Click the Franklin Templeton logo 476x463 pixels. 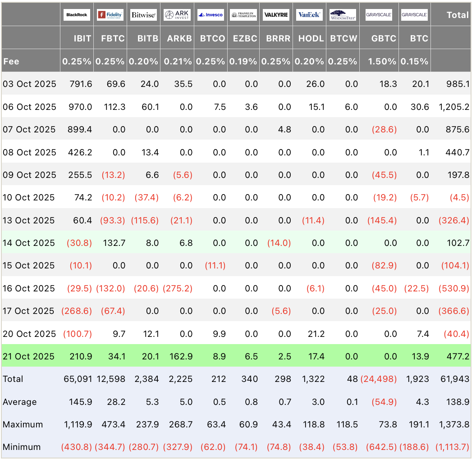point(243,15)
